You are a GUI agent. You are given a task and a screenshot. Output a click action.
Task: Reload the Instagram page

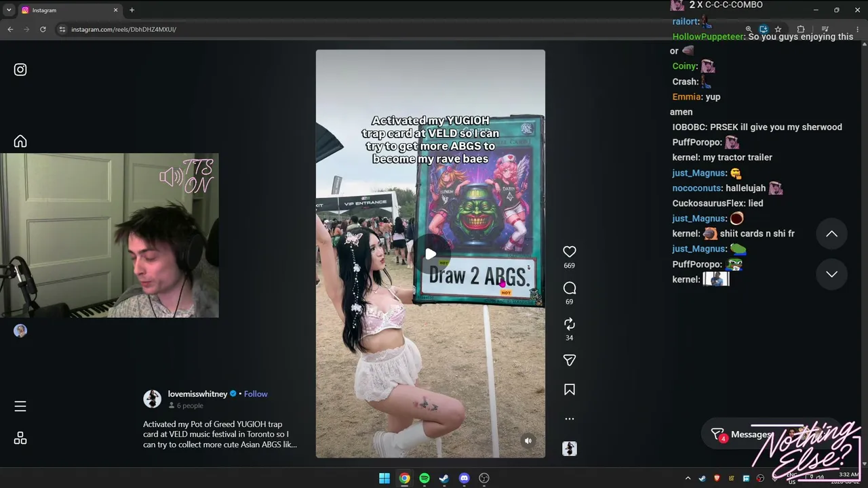point(43,29)
